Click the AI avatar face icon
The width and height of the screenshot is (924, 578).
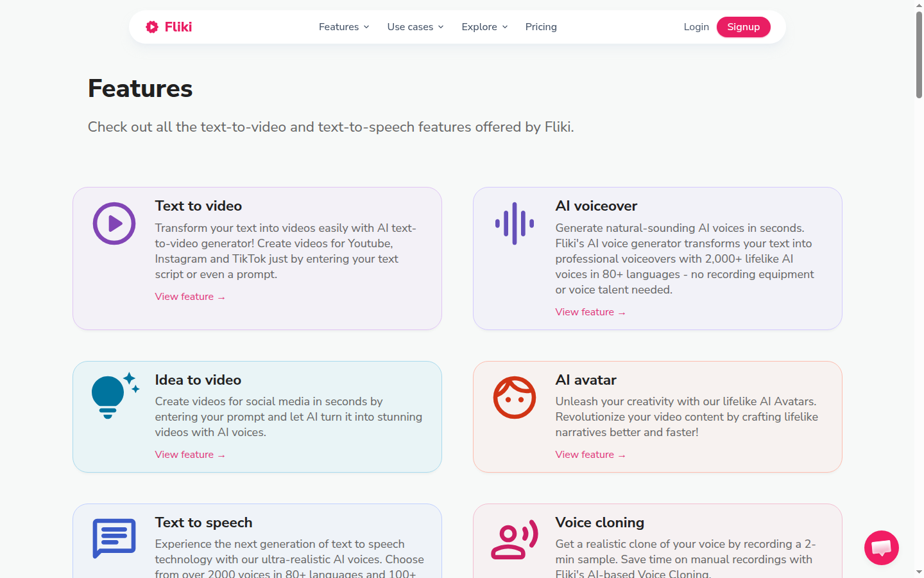tap(515, 398)
